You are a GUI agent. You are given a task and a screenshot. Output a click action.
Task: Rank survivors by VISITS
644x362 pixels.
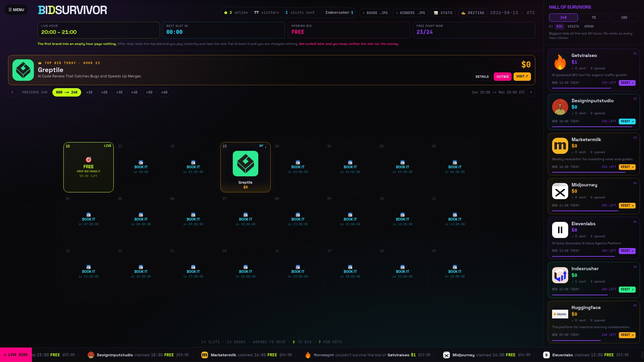[x=573, y=26]
